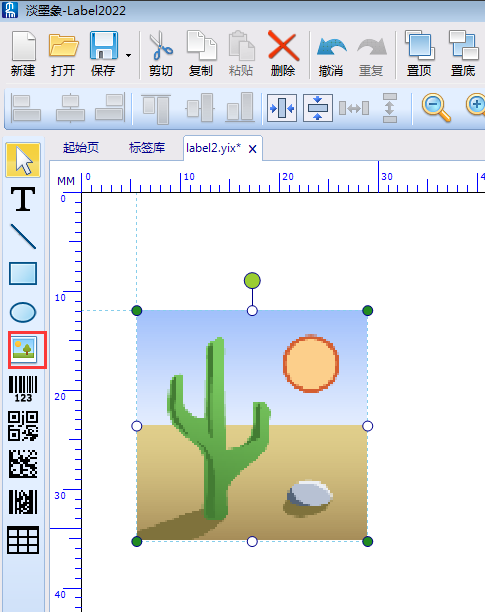This screenshot has width=485, height=612.
Task: Toggle horizontal center on canvas
Action: 282,108
